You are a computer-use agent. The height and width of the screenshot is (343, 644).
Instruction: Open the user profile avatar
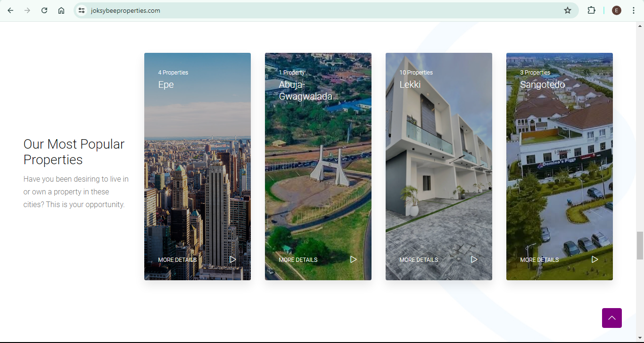617,10
